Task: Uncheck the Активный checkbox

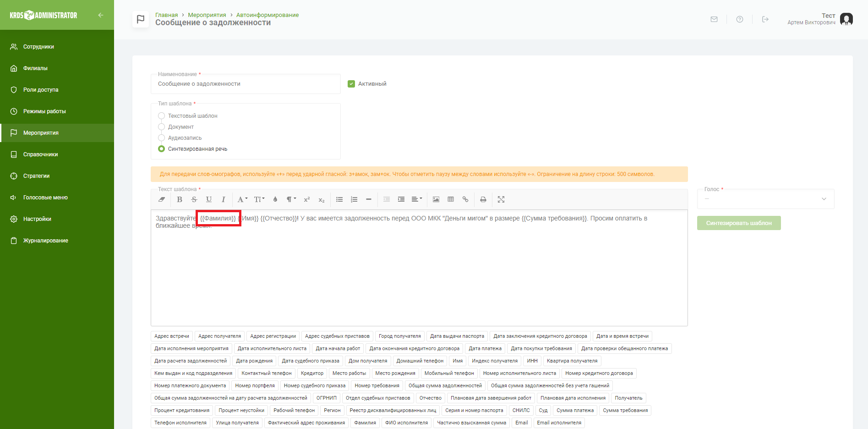Action: (351, 84)
